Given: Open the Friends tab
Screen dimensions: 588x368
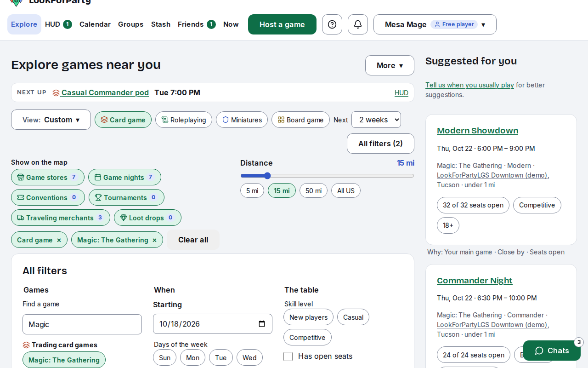Looking at the screenshot, I should coord(197,24).
